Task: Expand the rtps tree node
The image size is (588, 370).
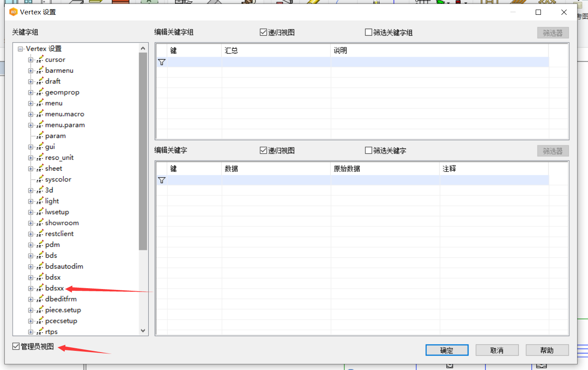Action: (31, 332)
